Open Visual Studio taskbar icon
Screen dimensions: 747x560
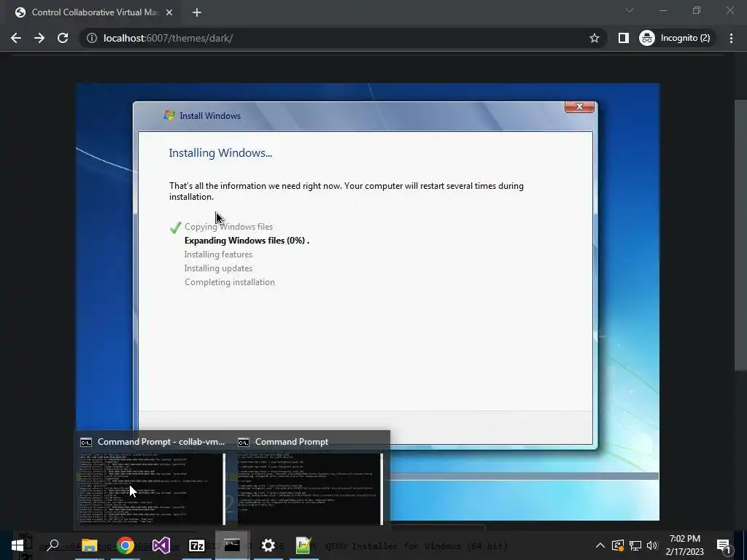tap(161, 545)
